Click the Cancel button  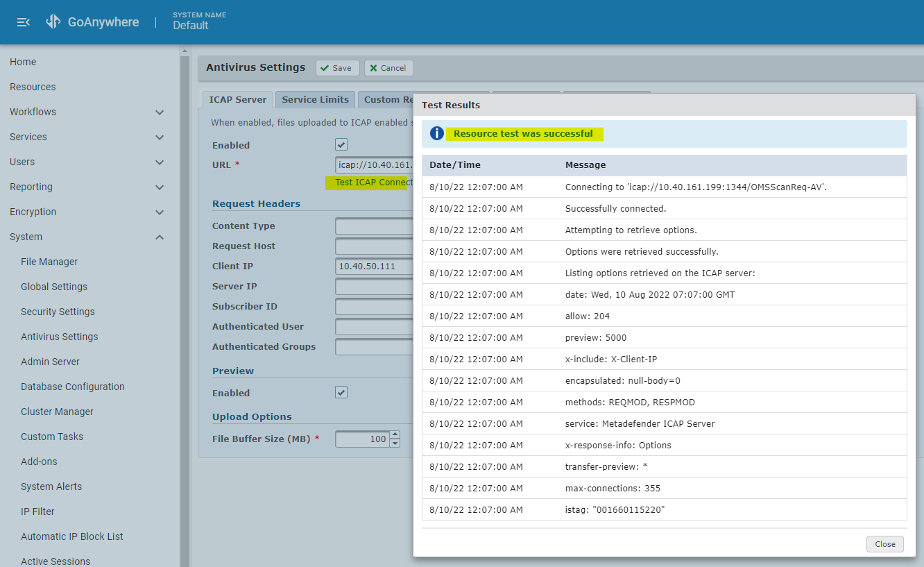pos(388,68)
